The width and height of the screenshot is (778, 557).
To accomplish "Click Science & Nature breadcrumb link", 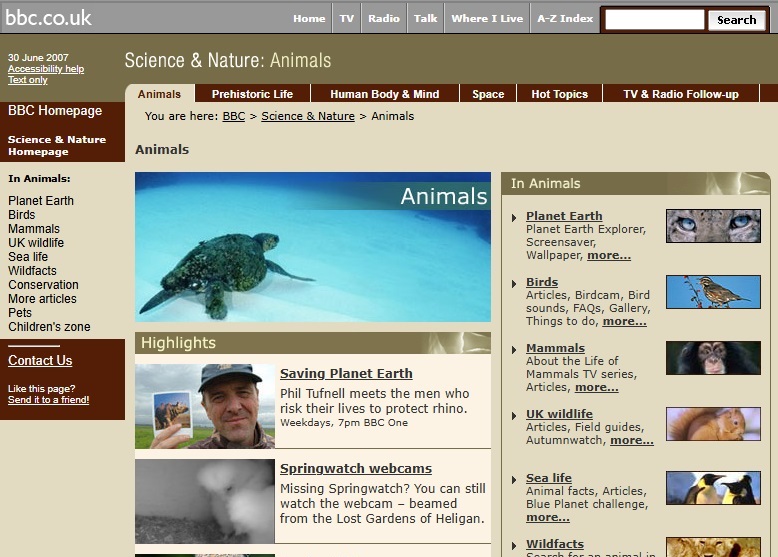I will point(308,116).
